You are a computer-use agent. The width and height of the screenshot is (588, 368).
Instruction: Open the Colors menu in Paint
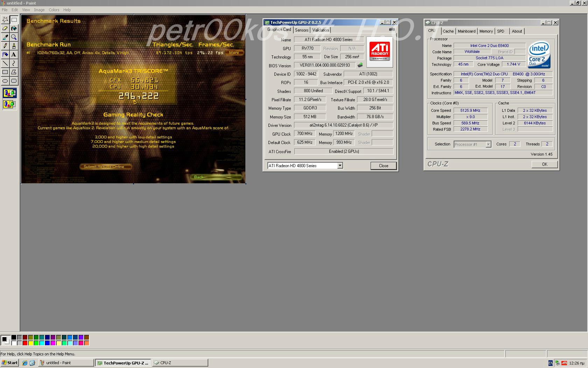[54, 10]
